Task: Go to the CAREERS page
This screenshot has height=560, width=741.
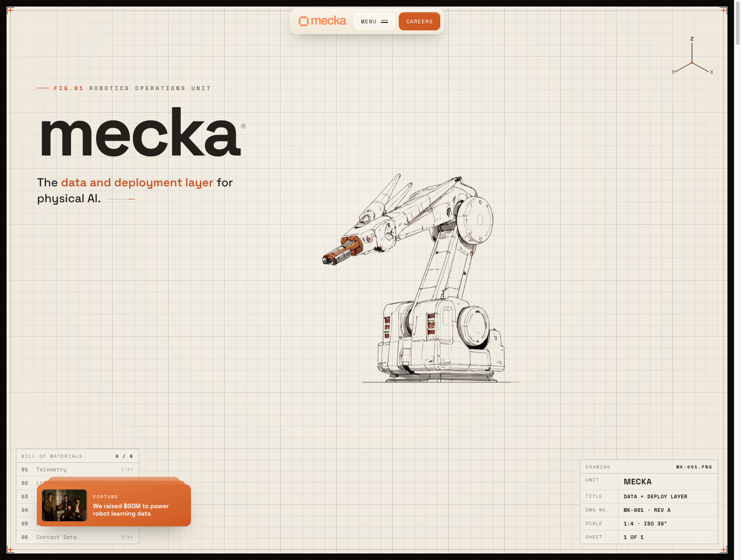Action: [x=419, y=21]
